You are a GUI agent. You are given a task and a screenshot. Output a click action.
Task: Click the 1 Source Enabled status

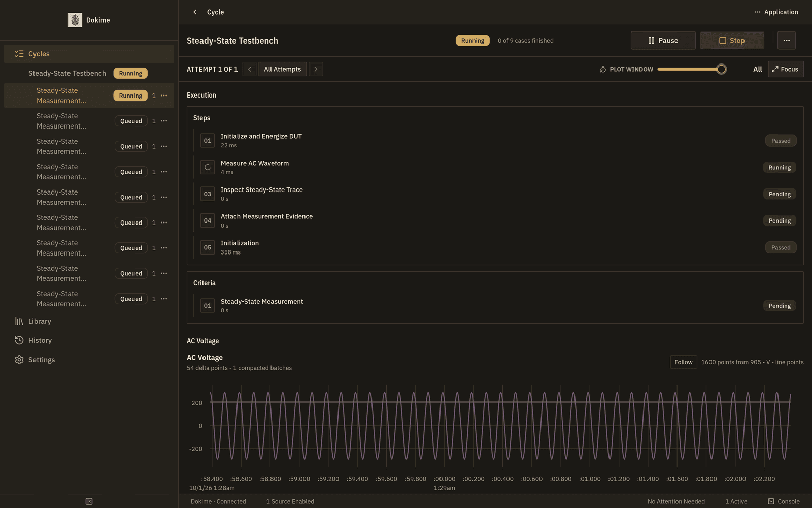point(290,501)
